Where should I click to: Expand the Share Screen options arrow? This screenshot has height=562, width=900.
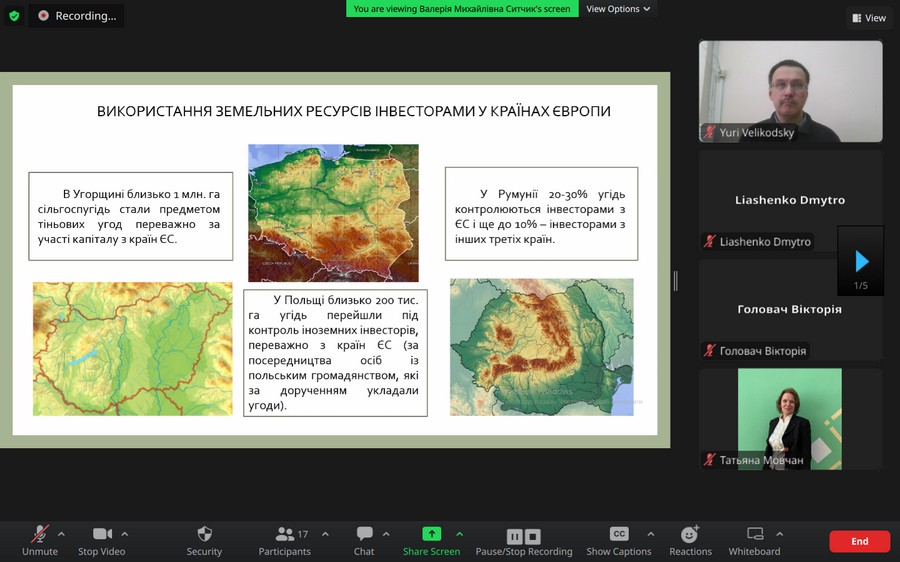(460, 534)
